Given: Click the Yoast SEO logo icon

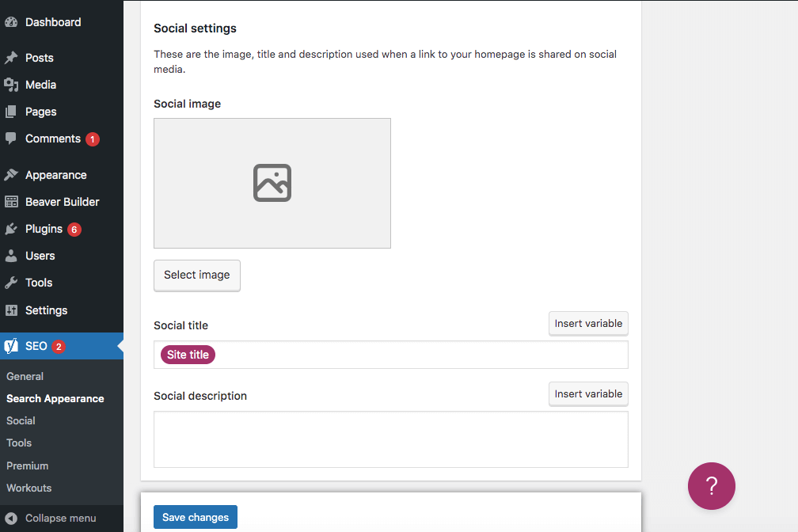Looking at the screenshot, I should point(11,346).
